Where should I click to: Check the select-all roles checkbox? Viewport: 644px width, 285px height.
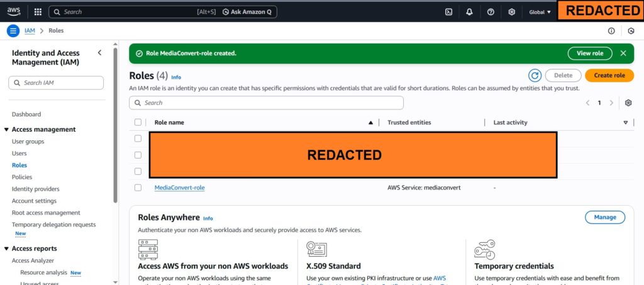pyautogui.click(x=138, y=123)
